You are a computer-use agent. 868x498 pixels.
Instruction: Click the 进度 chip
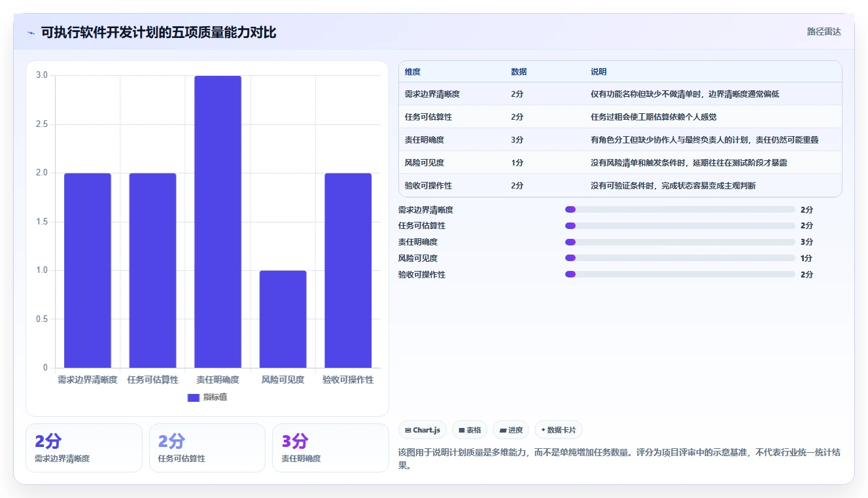pos(511,430)
